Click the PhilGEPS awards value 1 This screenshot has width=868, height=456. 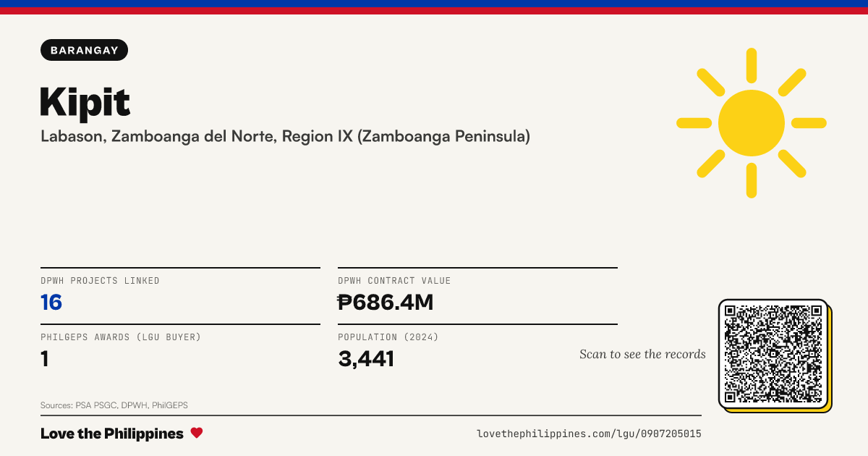45,358
